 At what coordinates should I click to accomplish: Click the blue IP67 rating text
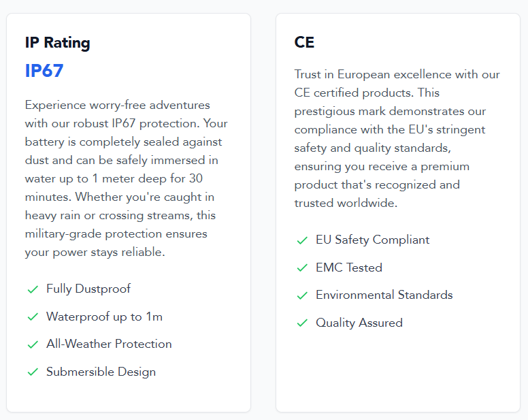click(x=44, y=71)
